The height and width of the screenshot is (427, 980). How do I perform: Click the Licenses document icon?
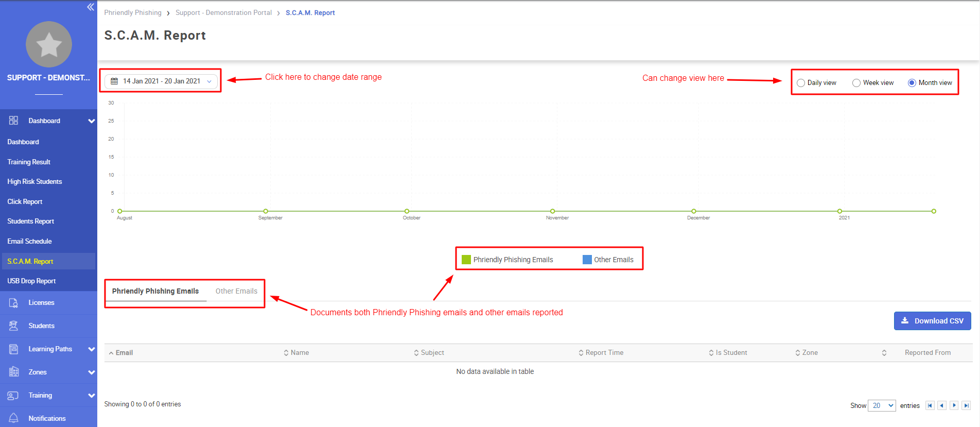tap(13, 303)
